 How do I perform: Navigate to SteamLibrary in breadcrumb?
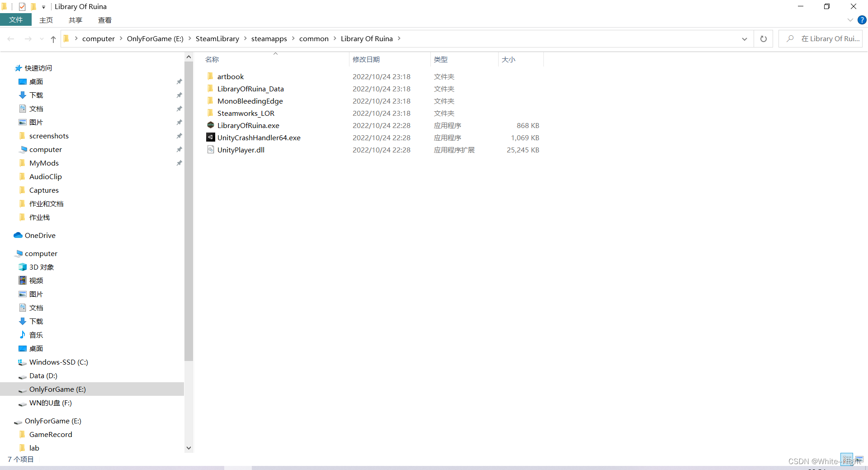click(217, 38)
